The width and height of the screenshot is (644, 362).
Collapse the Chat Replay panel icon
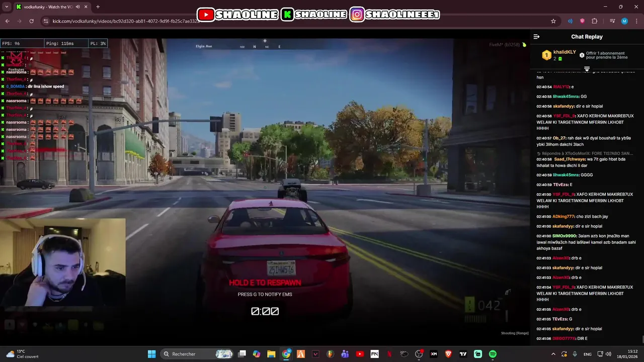(x=536, y=37)
